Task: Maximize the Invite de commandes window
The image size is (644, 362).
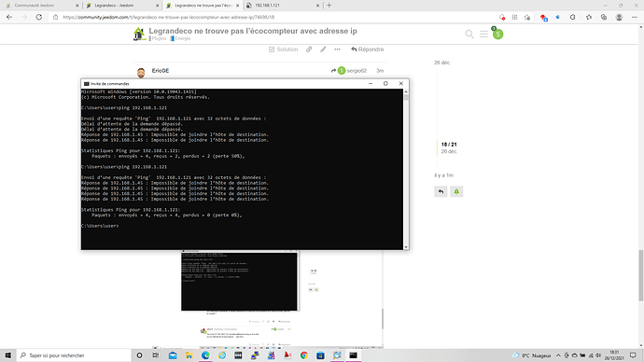Action: [385, 83]
